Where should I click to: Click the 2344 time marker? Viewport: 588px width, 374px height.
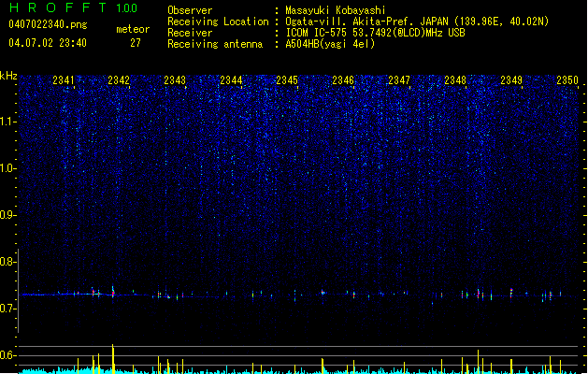click(231, 80)
